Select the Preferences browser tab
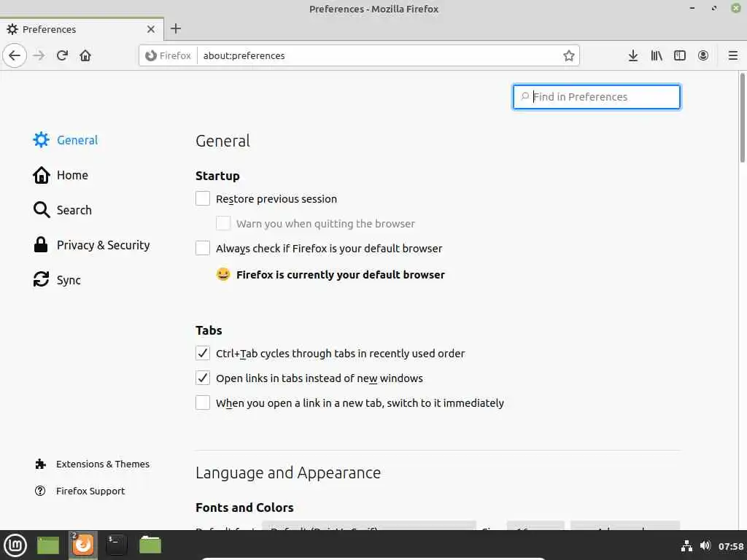This screenshot has width=747, height=560. pyautogui.click(x=82, y=29)
